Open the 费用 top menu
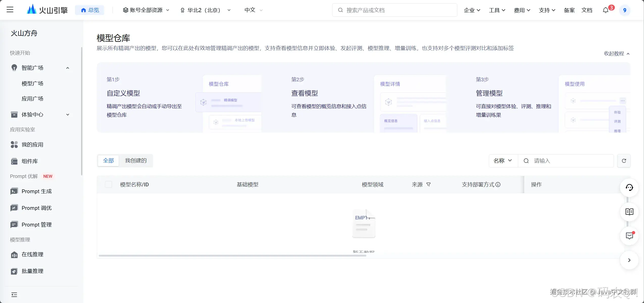 (522, 10)
